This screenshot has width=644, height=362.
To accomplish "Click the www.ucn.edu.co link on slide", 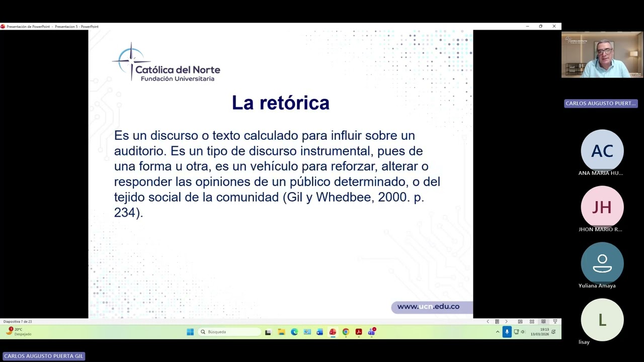I will coord(428,307).
